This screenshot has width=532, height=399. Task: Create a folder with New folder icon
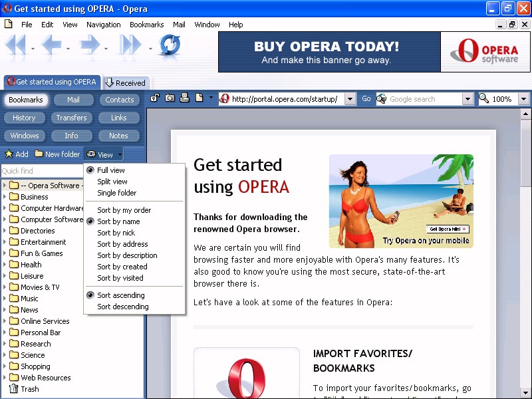tap(39, 154)
